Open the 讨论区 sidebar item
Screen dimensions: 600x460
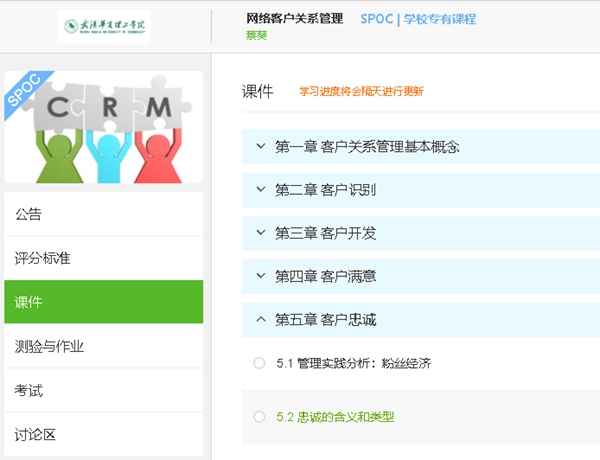[104, 434]
